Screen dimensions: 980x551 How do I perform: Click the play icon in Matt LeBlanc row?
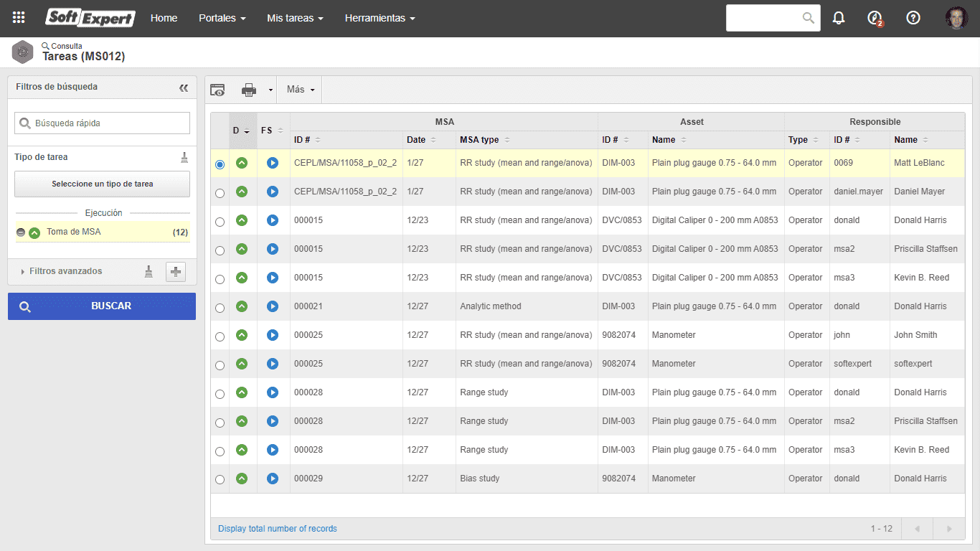tap(272, 163)
